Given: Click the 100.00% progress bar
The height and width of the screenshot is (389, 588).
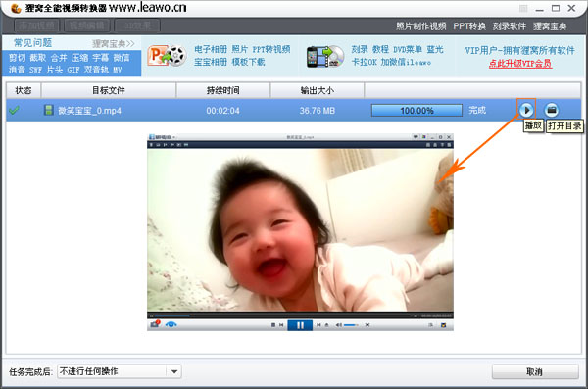Looking at the screenshot, I should pyautogui.click(x=416, y=111).
